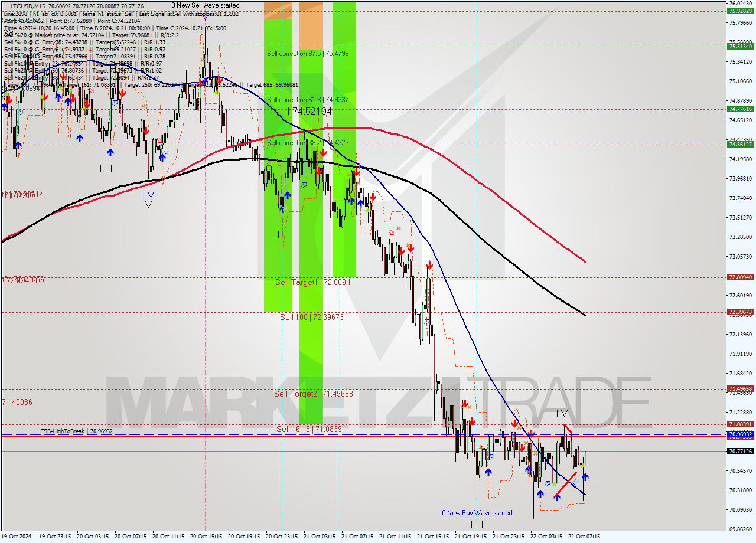Click the 'Sell 100 | 72.39673' label
This screenshot has height=543, width=756.
coord(312,317)
